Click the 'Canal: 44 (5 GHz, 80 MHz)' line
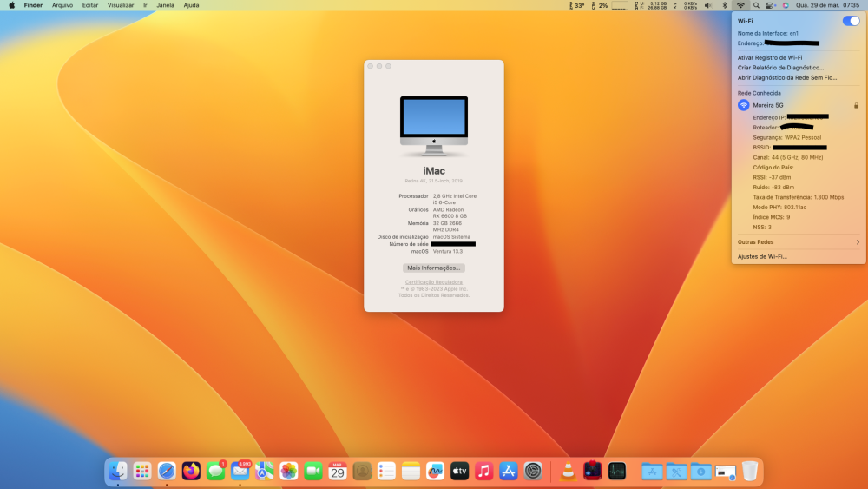Viewport: 868px width, 489px height. pyautogui.click(x=788, y=157)
